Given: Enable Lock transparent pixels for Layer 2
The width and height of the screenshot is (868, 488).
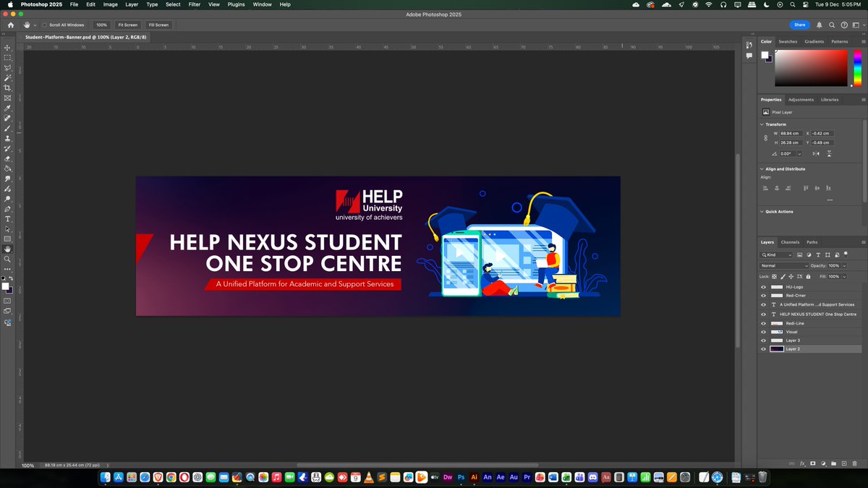Looking at the screenshot, I should (x=773, y=276).
